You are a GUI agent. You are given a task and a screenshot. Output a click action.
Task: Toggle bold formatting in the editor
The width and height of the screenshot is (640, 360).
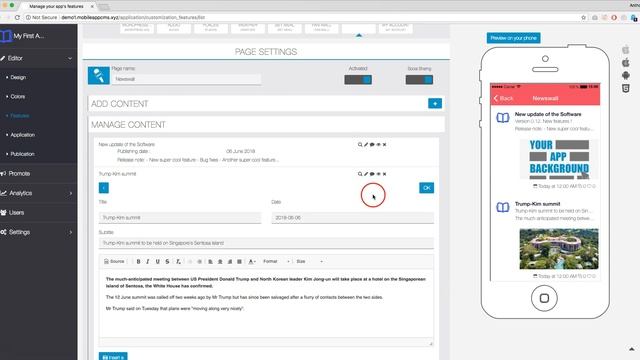pos(138,261)
